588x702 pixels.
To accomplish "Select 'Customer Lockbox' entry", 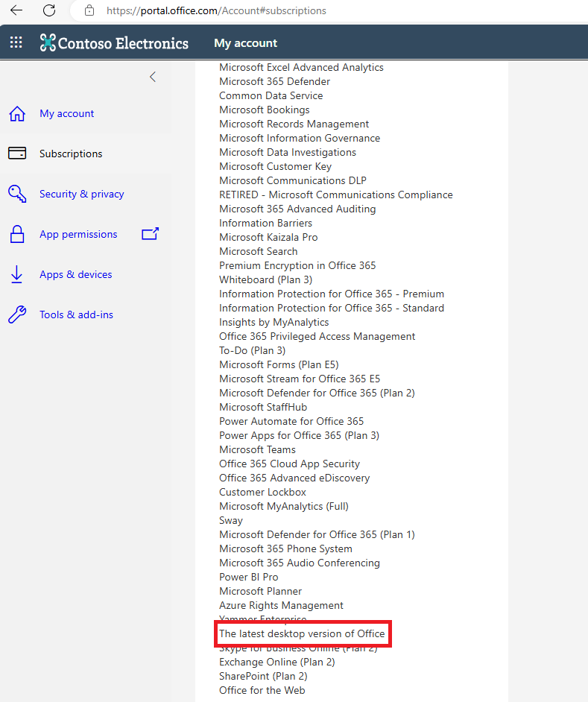I will click(262, 493).
